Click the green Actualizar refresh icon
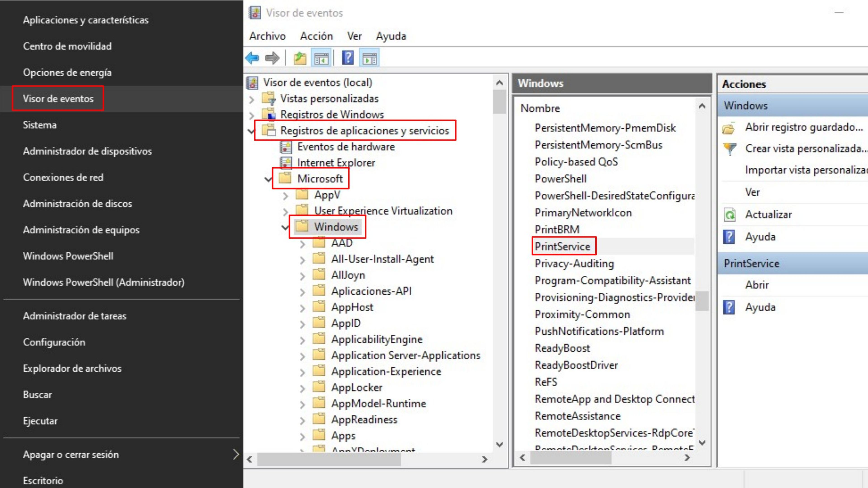 pos(730,215)
